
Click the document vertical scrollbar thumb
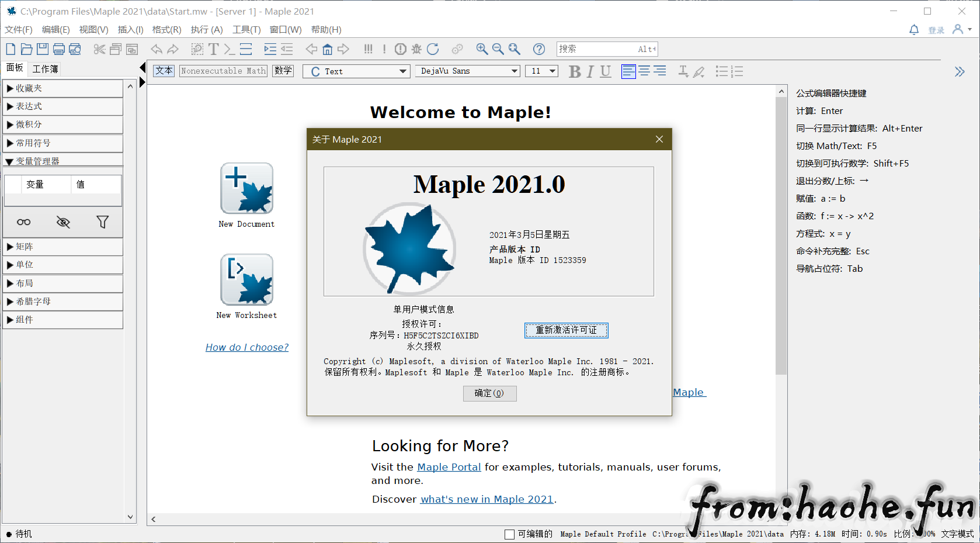click(x=781, y=236)
